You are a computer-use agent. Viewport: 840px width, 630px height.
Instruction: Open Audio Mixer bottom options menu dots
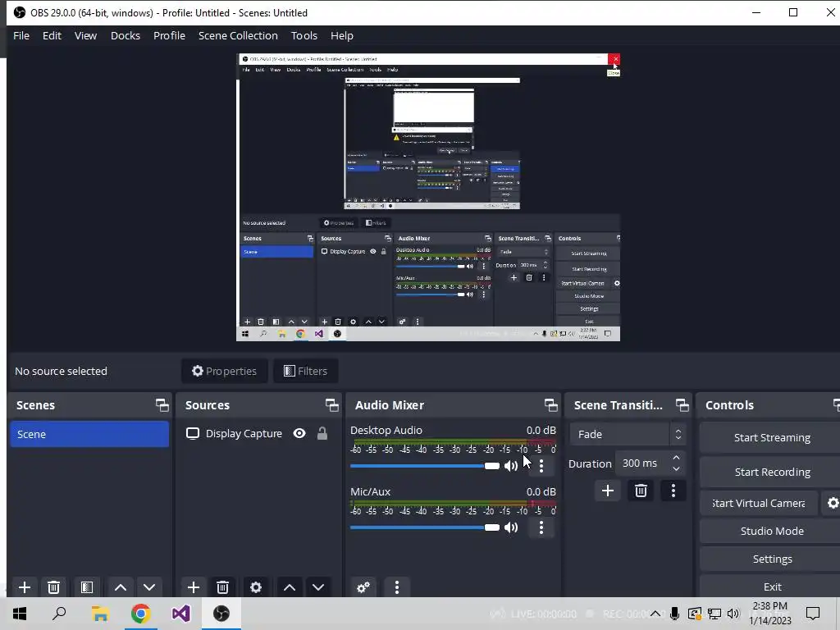tap(397, 587)
